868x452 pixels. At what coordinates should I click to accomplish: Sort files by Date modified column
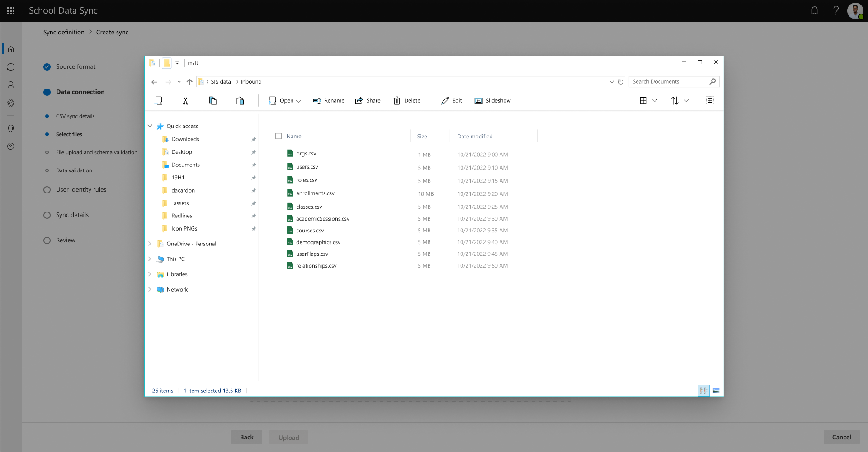tap(475, 136)
